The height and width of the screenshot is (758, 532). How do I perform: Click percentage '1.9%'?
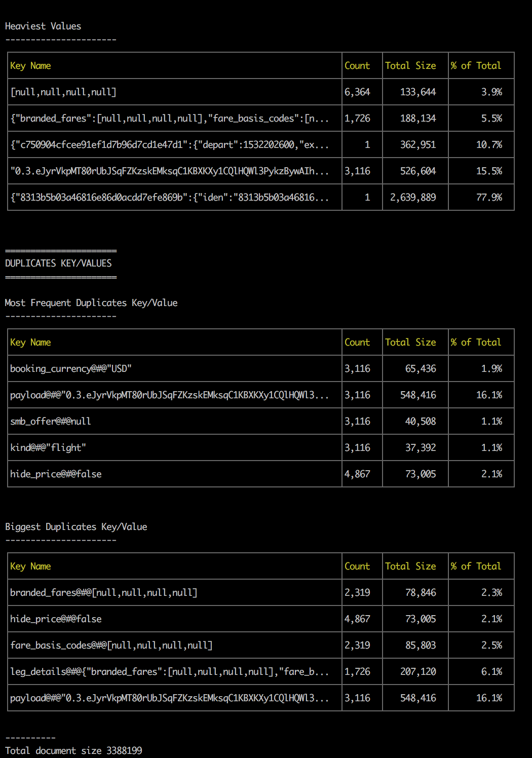point(491,369)
